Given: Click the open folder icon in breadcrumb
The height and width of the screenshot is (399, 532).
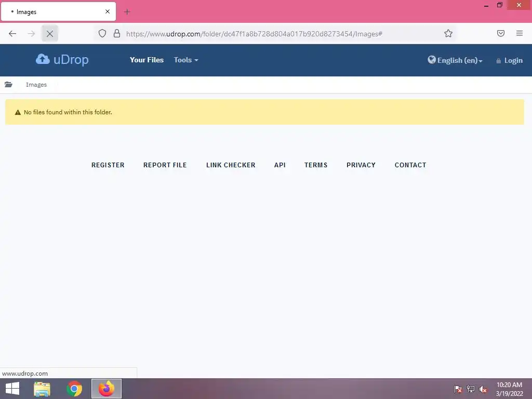Looking at the screenshot, I should coord(8,85).
